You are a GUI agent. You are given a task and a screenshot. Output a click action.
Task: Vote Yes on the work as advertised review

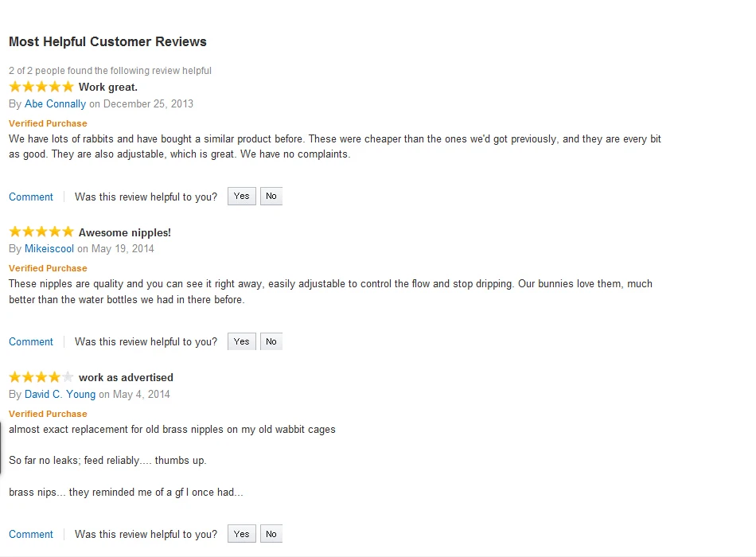(x=242, y=534)
